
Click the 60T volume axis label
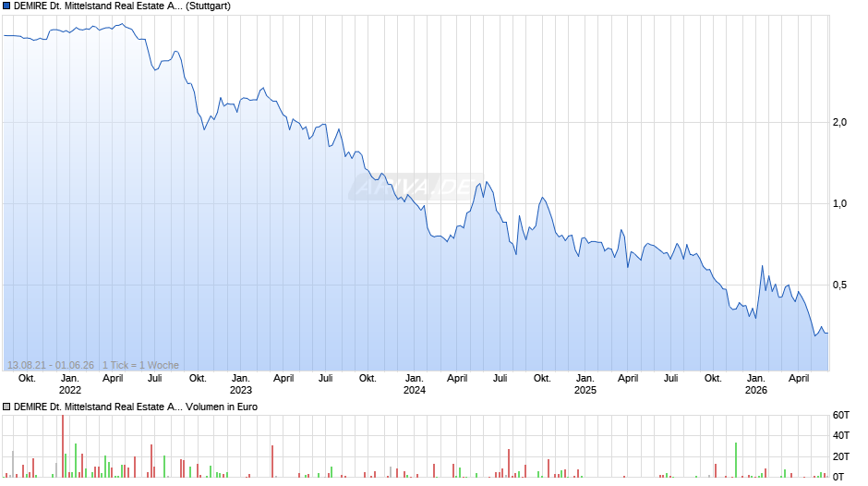point(841,415)
